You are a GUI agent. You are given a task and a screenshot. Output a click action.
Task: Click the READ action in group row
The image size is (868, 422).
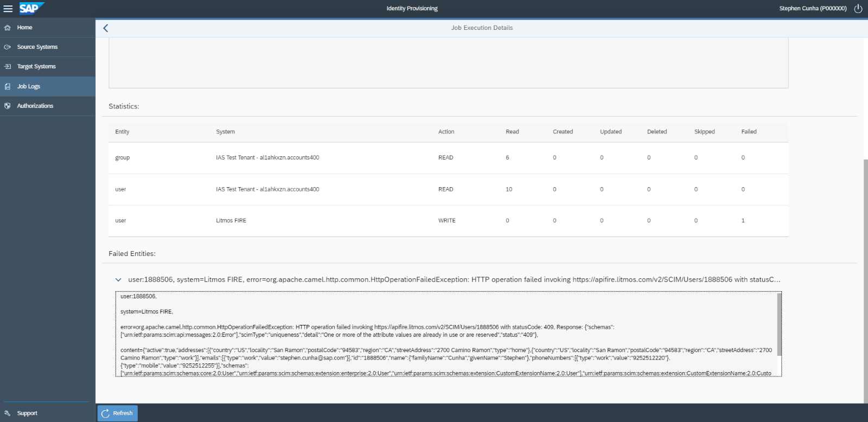pos(446,158)
